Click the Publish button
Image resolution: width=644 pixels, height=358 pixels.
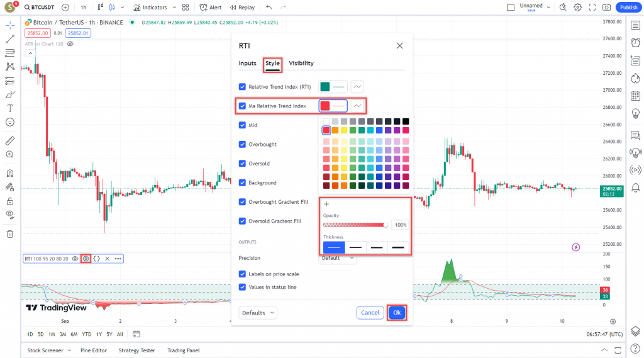(x=629, y=8)
